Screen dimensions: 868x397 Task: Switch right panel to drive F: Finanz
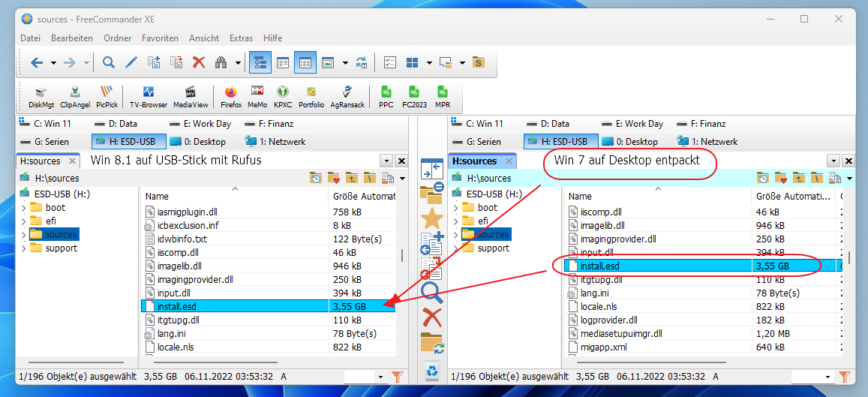(701, 124)
